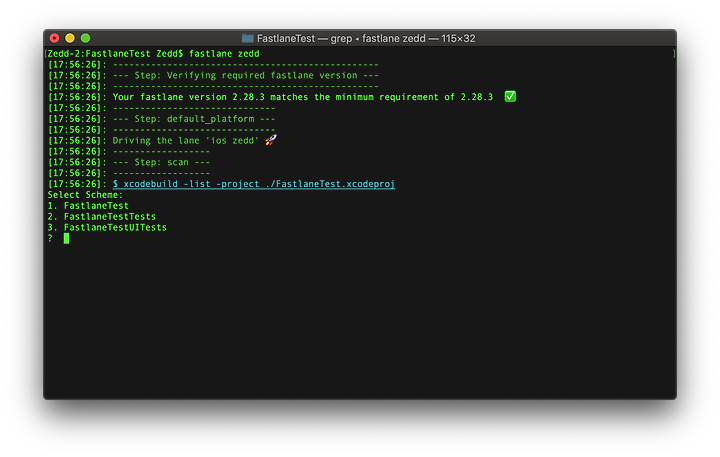Click the window title 'FastlaneTest — grep'
The image size is (720, 457).
(x=304, y=39)
